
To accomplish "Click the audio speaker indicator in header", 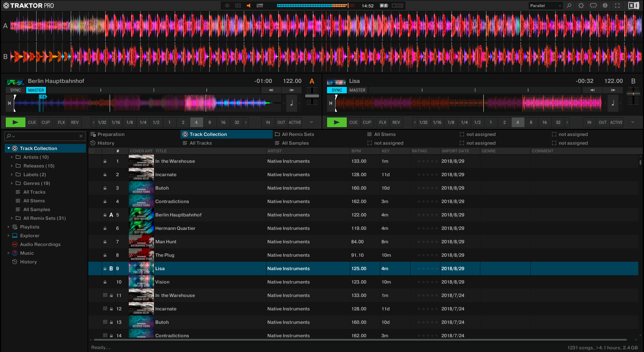I will click(249, 6).
